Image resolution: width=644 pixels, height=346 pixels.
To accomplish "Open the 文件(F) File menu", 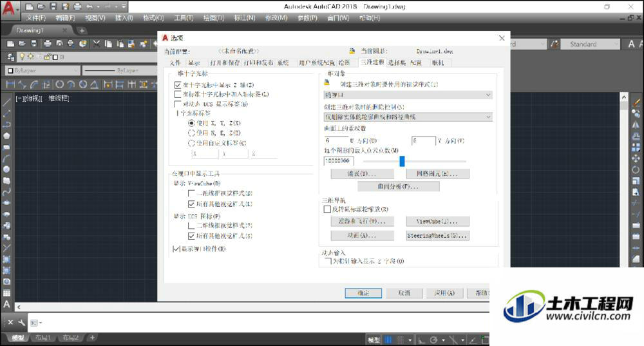I will (x=35, y=18).
